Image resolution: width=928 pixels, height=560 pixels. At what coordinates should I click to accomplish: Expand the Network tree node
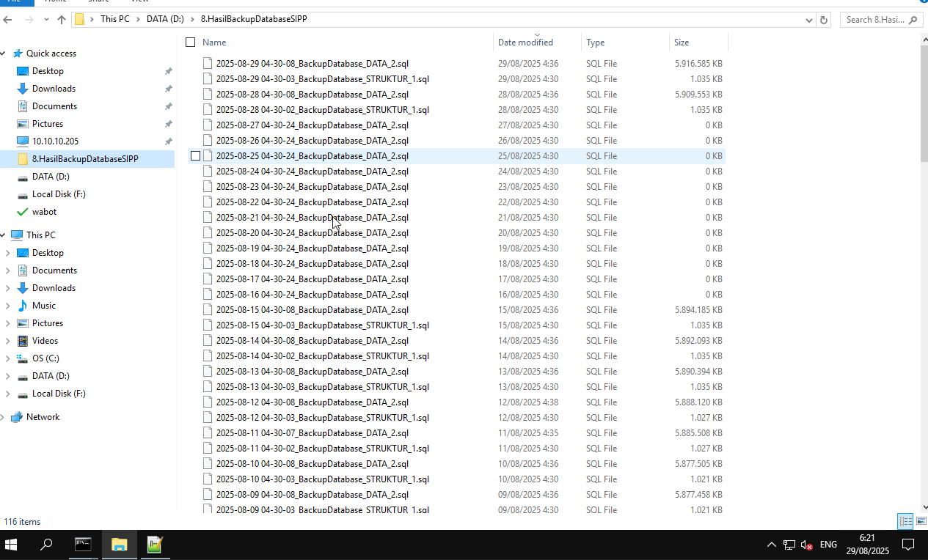point(4,417)
